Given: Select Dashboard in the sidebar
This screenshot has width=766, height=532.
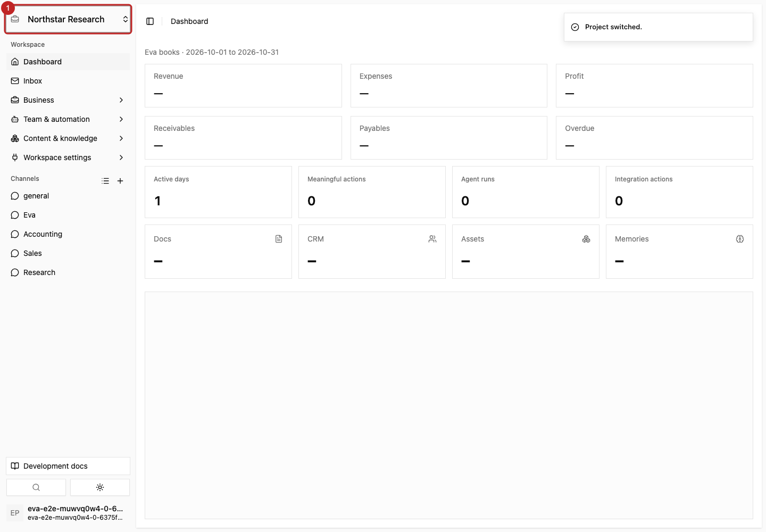Looking at the screenshot, I should point(68,62).
